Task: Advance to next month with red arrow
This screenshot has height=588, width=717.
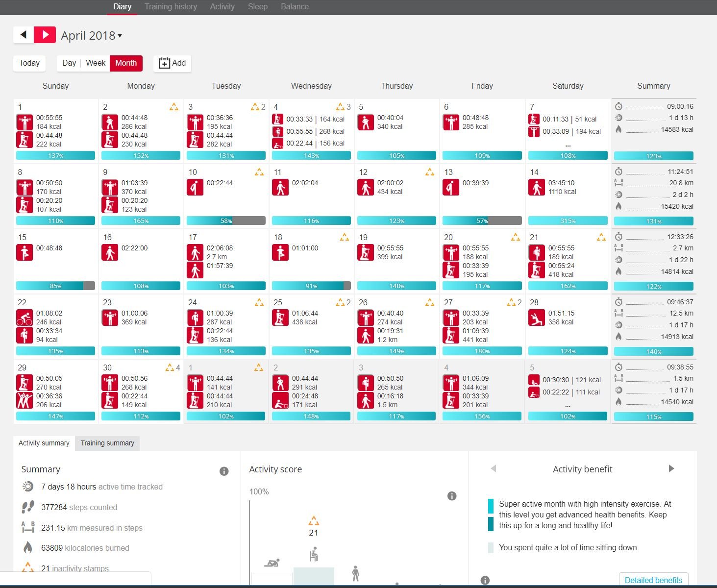Action: coord(45,35)
